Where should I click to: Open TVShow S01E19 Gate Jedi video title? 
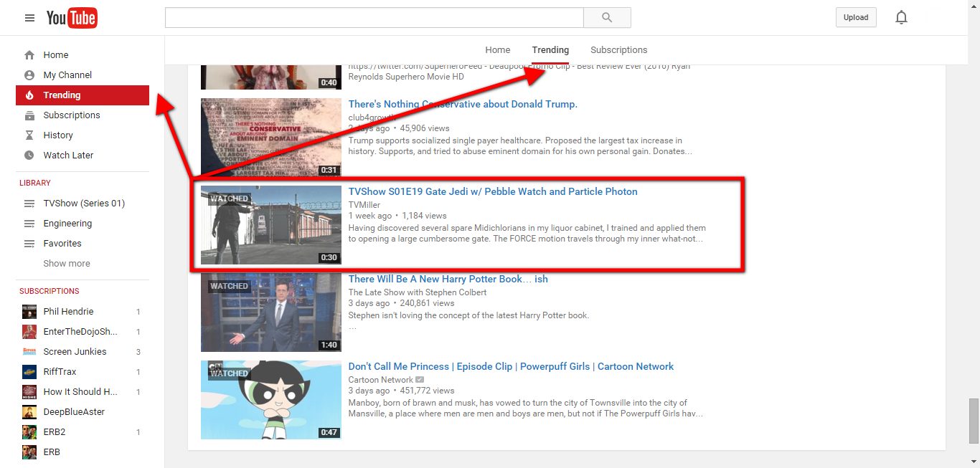[493, 192]
